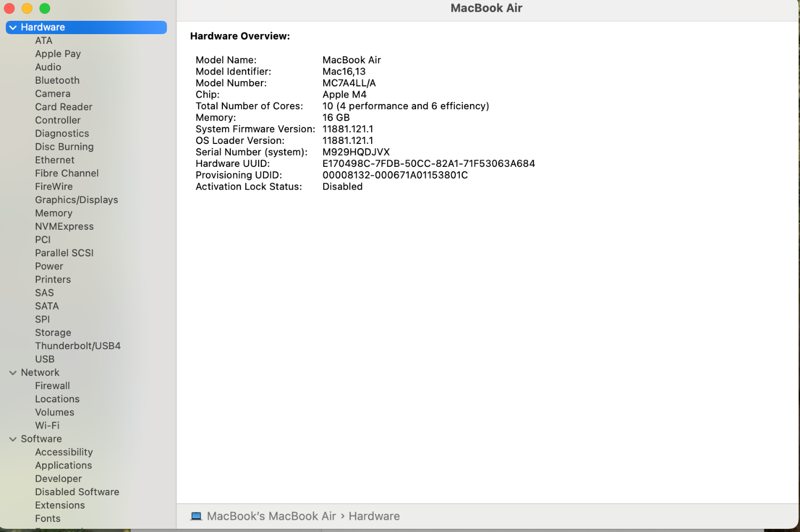Click the serial number M929HQDJVX
The width and height of the screenshot is (800, 532).
point(356,152)
